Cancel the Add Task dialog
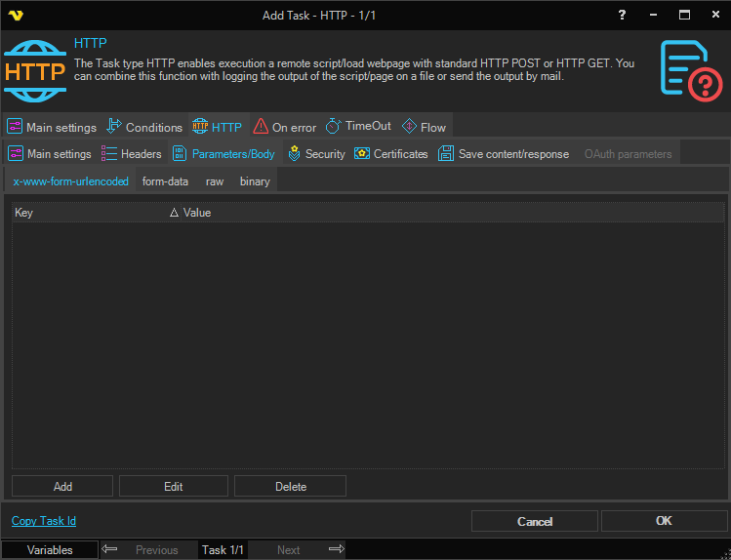731x560 pixels. coord(535,521)
